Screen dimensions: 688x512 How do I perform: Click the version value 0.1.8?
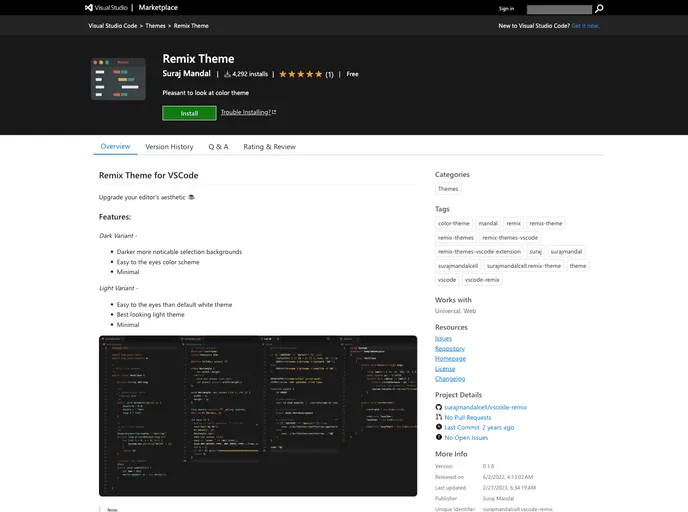pyautogui.click(x=488, y=466)
